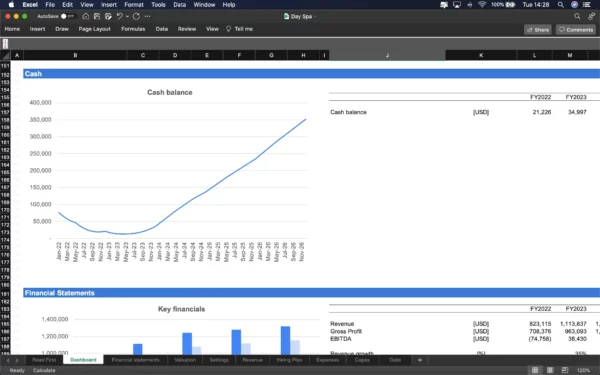Toggle the AutoSave switch
600x375 pixels.
pyautogui.click(x=68, y=16)
